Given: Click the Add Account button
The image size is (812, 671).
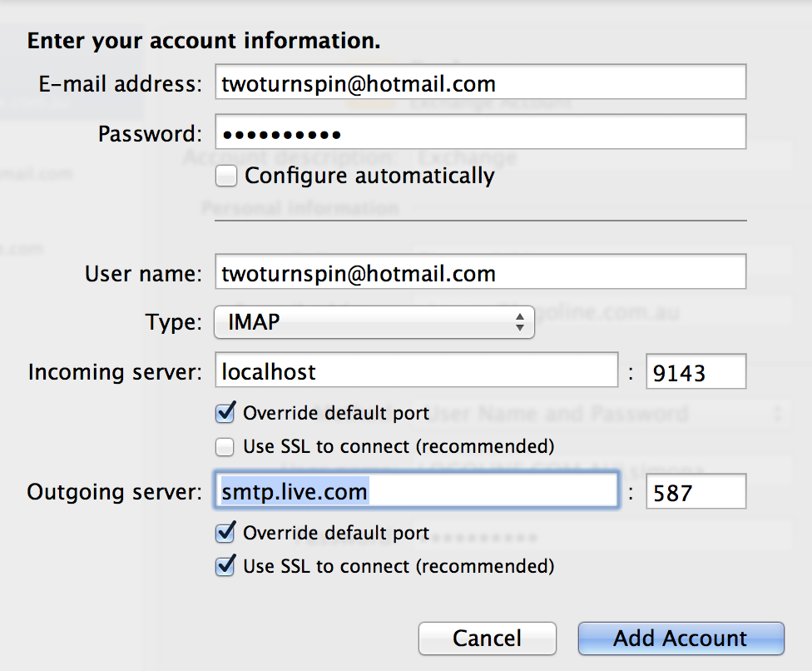Looking at the screenshot, I should (x=681, y=639).
